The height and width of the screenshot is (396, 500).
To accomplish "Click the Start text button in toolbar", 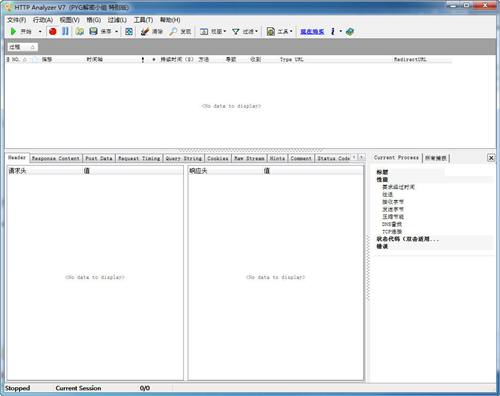I will [26, 32].
